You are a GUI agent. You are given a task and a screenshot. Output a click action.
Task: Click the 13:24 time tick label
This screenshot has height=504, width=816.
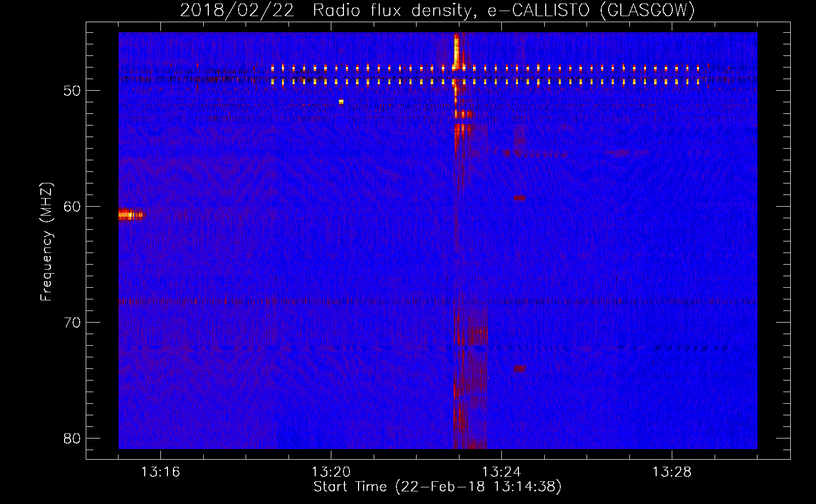[501, 472]
